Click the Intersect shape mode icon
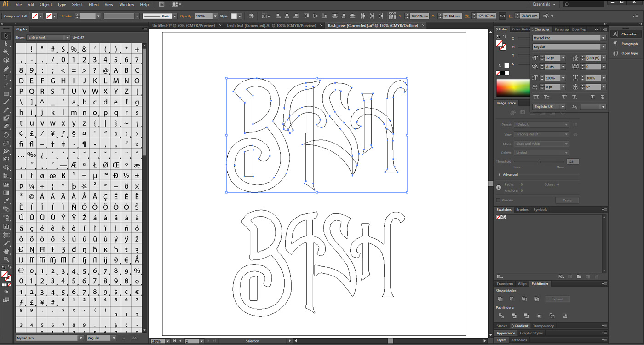The width and height of the screenshot is (644, 345). 525,299
